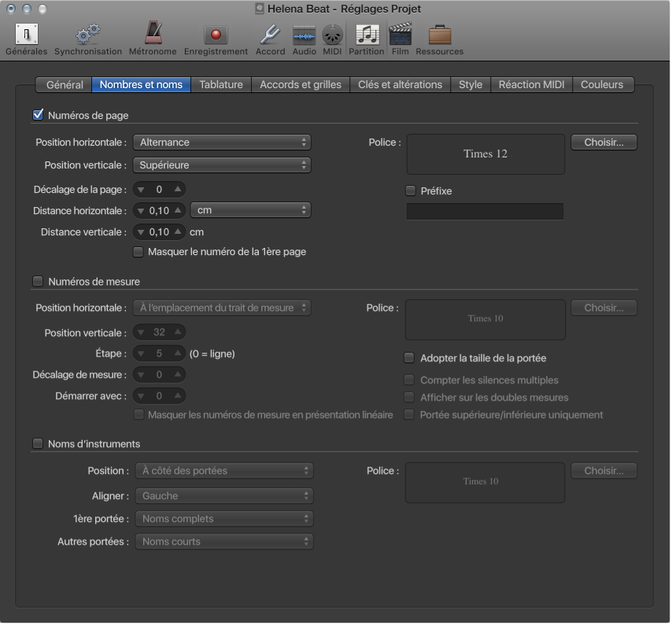This screenshot has width=672, height=625.
Task: Open Synchronisation settings gear icon
Action: tap(87, 35)
